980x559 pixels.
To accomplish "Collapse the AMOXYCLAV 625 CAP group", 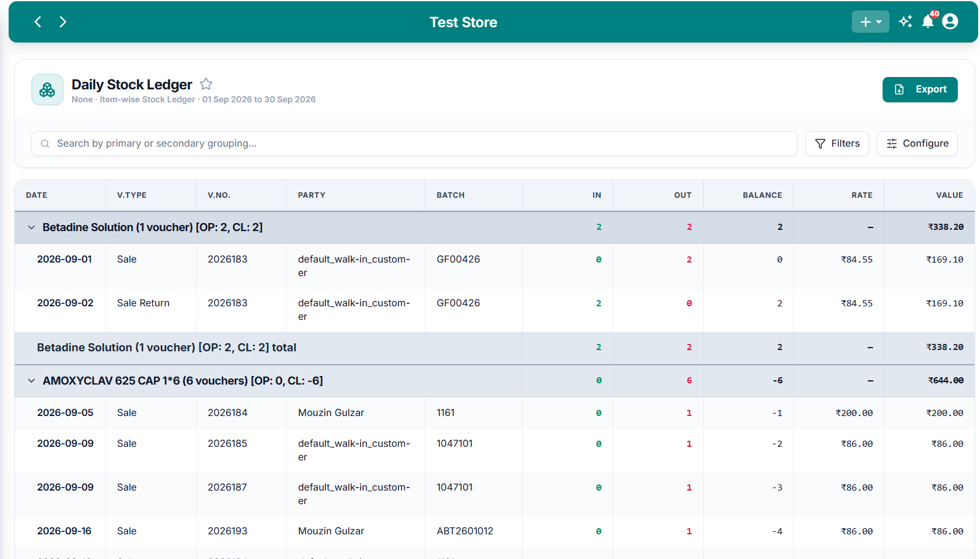I will (31, 381).
